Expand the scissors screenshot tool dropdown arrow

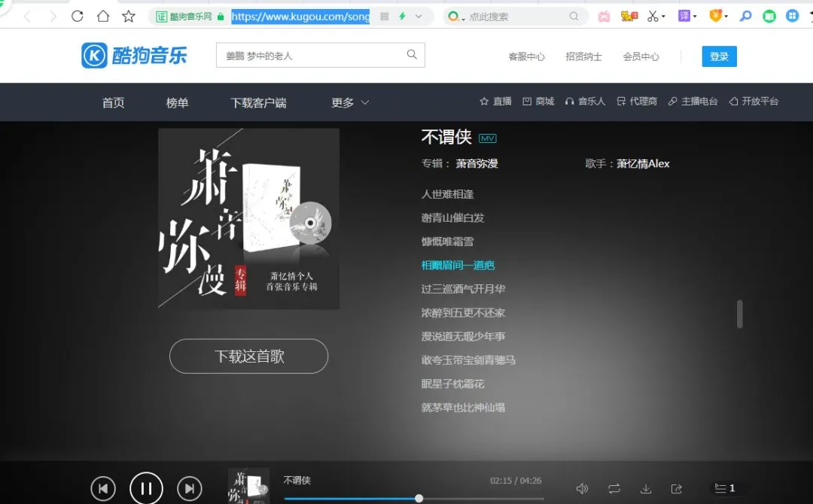[663, 17]
